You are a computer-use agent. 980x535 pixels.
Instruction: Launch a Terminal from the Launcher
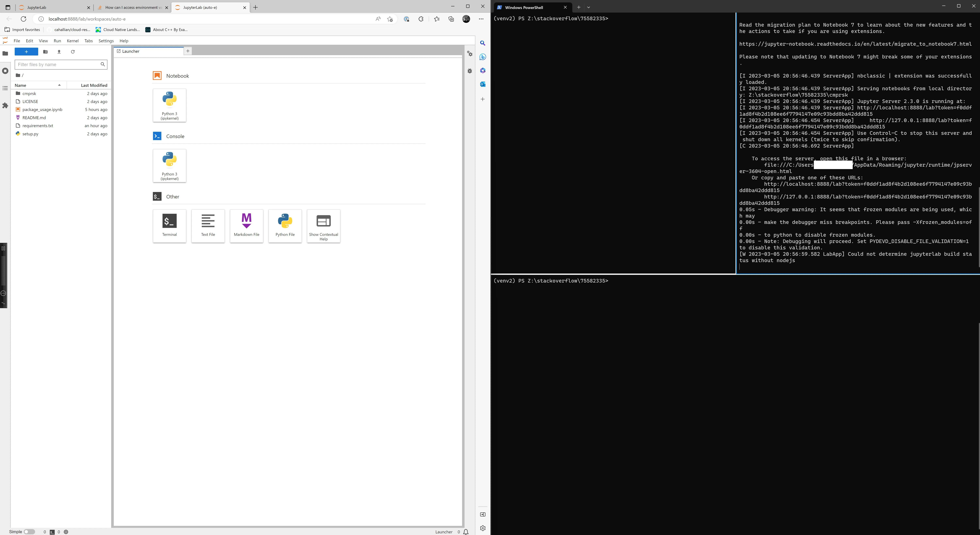click(x=169, y=226)
